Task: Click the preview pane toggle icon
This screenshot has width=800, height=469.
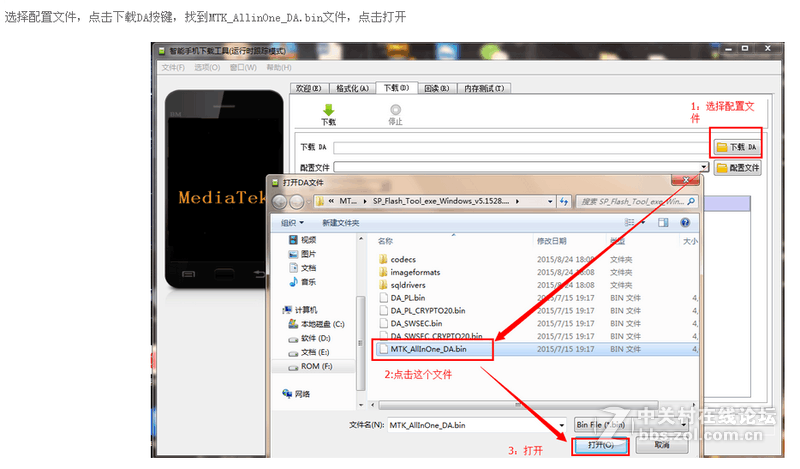Action: coord(663,223)
